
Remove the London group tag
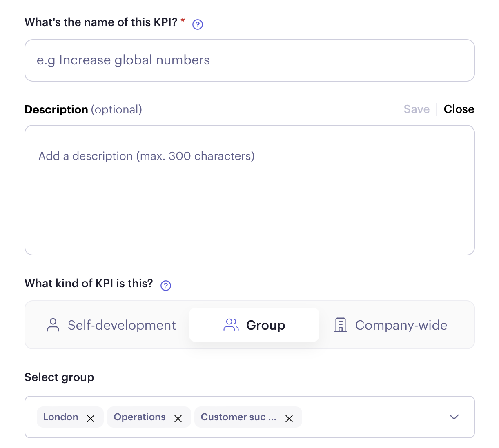pyautogui.click(x=91, y=419)
